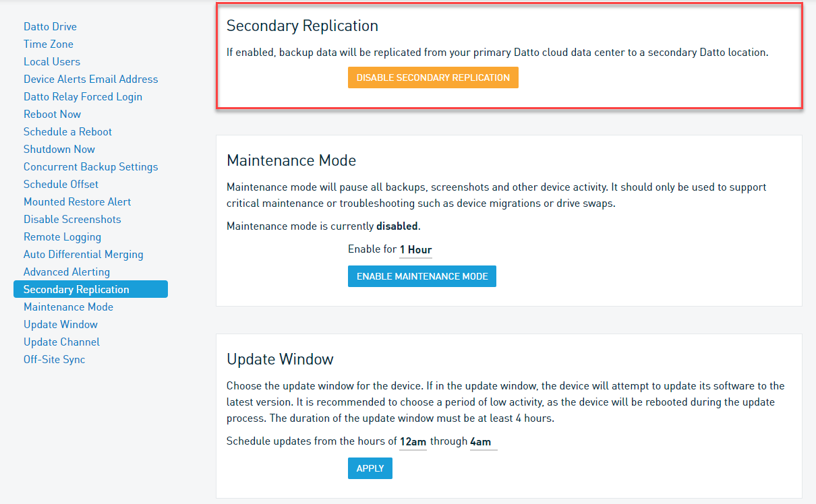Select Mounted Restore Alert in sidebar
816x504 pixels.
click(x=77, y=202)
